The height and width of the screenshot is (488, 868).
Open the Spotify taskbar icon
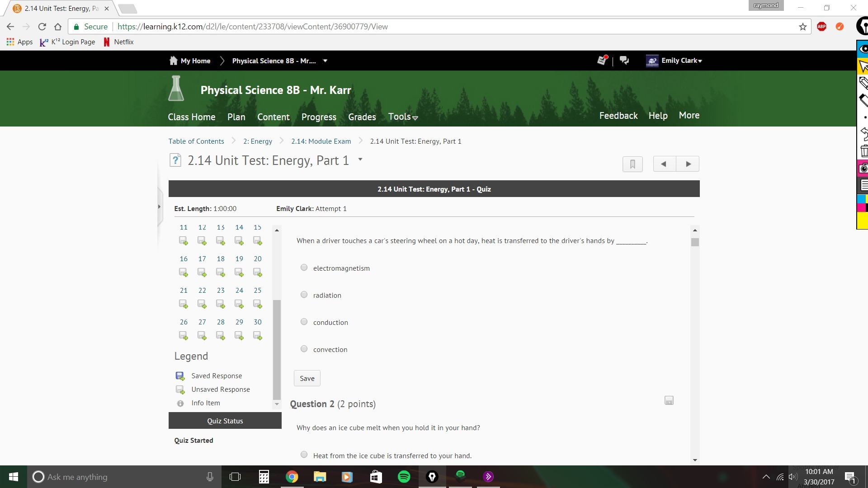[404, 477]
